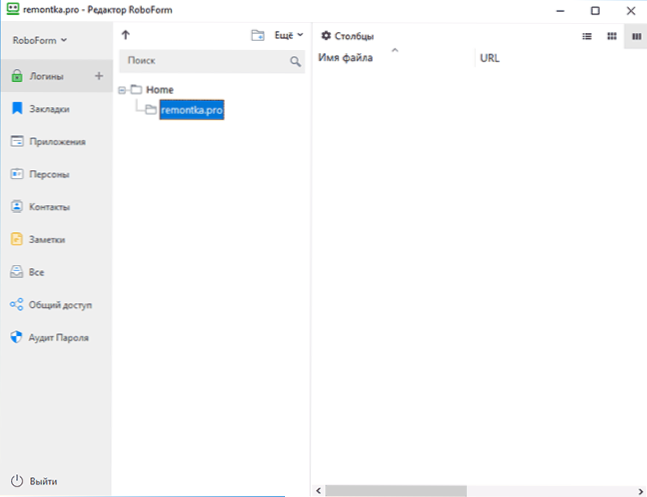Switch to the columns view mode
Screen dimensions: 647x497
coord(636,36)
